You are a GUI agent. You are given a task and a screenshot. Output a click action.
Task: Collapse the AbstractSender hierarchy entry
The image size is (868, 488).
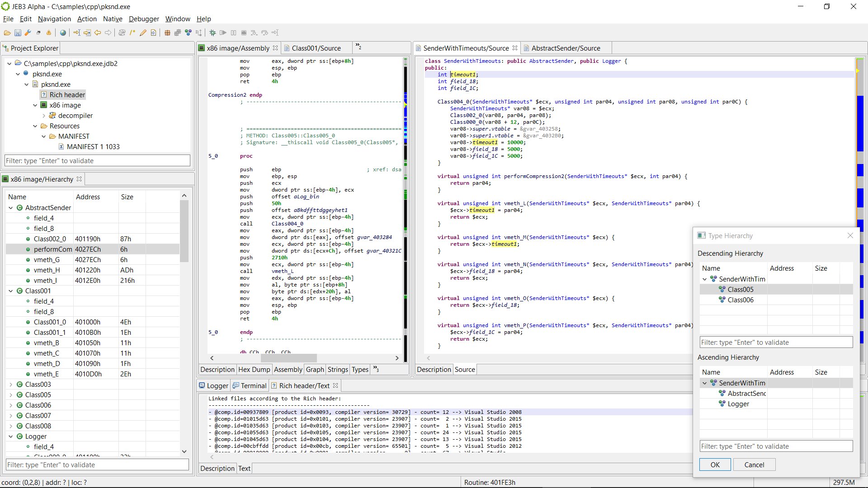pyautogui.click(x=10, y=208)
